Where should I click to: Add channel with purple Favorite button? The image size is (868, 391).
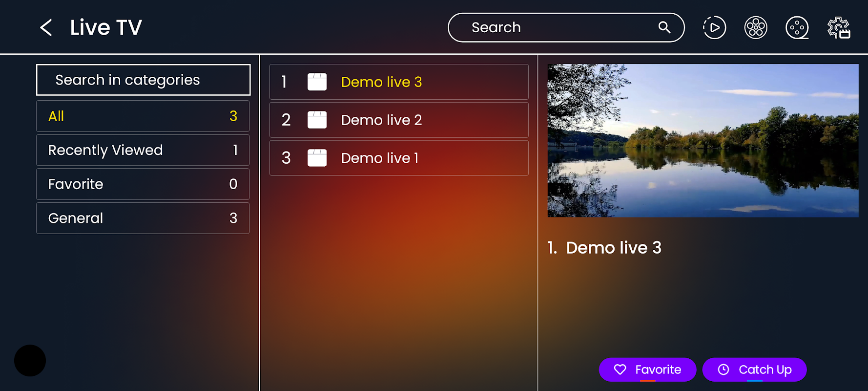pos(647,369)
